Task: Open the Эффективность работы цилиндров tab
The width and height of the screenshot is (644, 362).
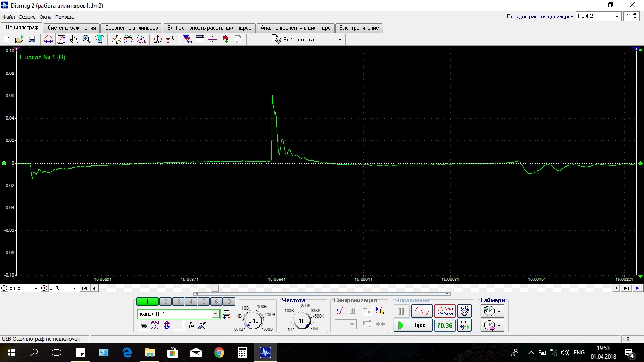Action: click(210, 28)
